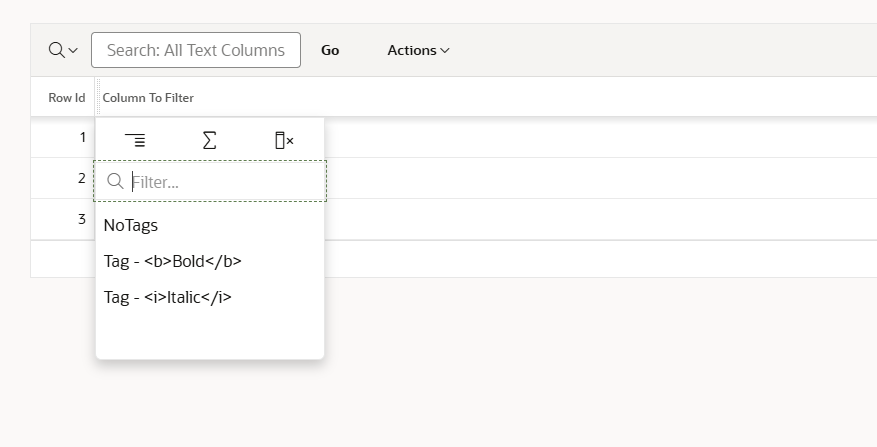Click the chevron arrow next to Actions
This screenshot has width=877, height=447.
pos(445,51)
